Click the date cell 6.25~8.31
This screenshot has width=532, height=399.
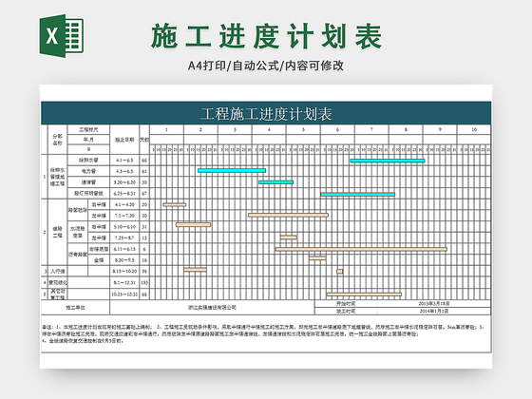click(124, 194)
